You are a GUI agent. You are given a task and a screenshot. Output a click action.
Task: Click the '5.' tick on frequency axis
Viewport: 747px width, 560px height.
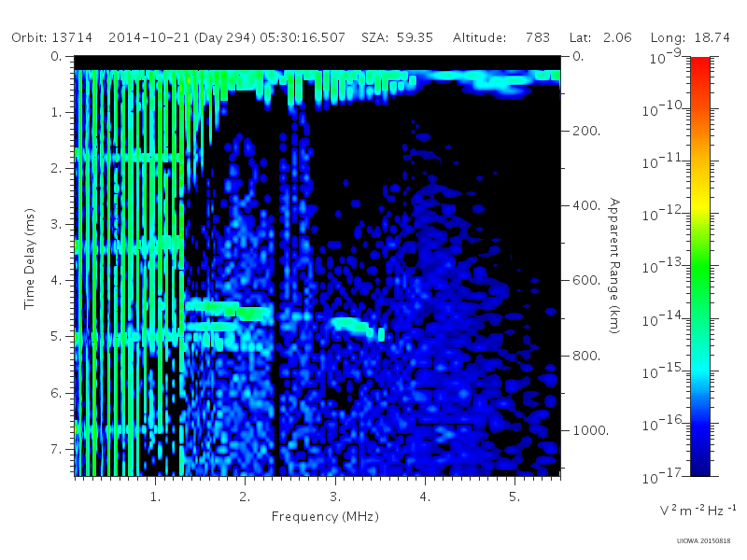(x=514, y=497)
